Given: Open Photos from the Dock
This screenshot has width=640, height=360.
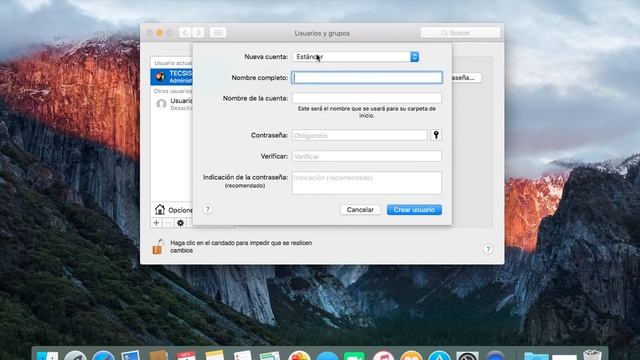Looking at the screenshot, I should [299, 355].
